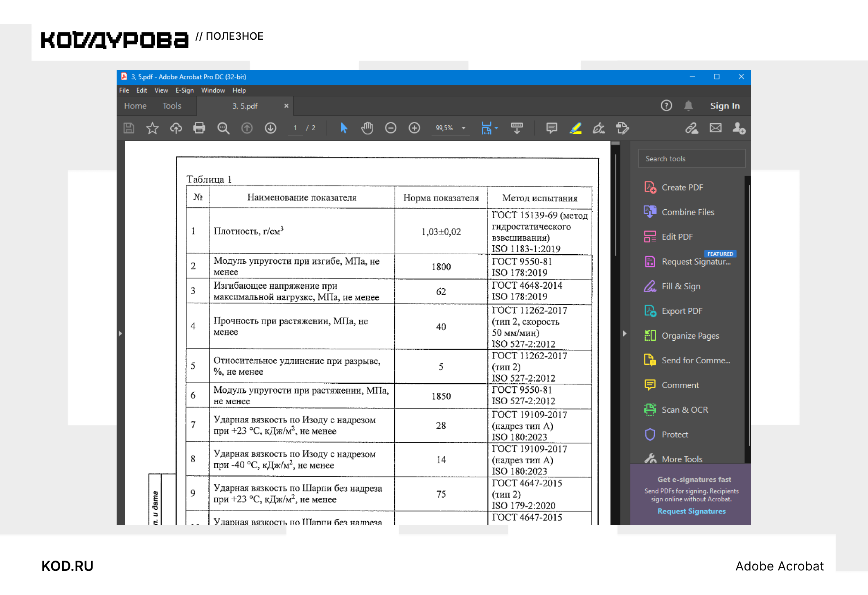Send file by email envelope icon

coord(716,128)
